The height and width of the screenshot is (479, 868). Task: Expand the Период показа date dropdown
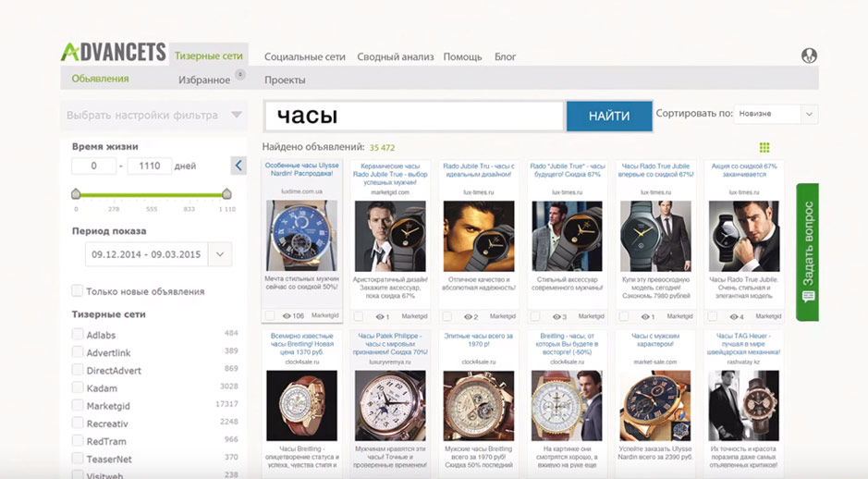click(220, 253)
